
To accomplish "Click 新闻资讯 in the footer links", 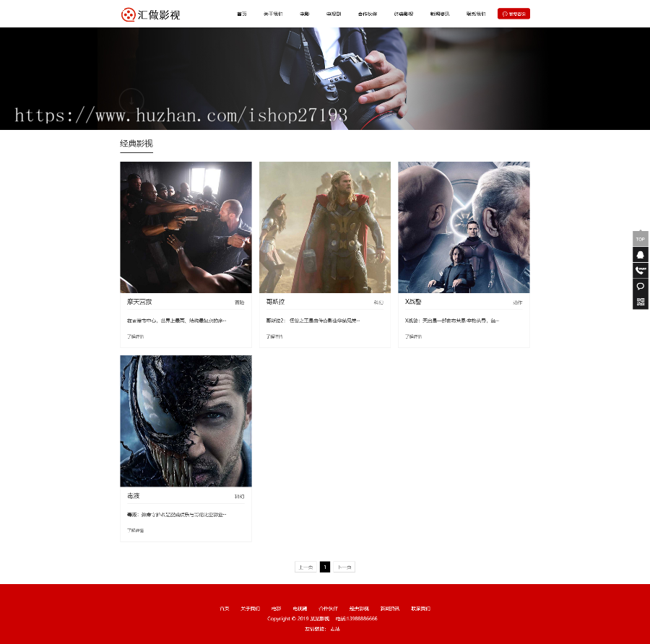I will tap(390, 609).
